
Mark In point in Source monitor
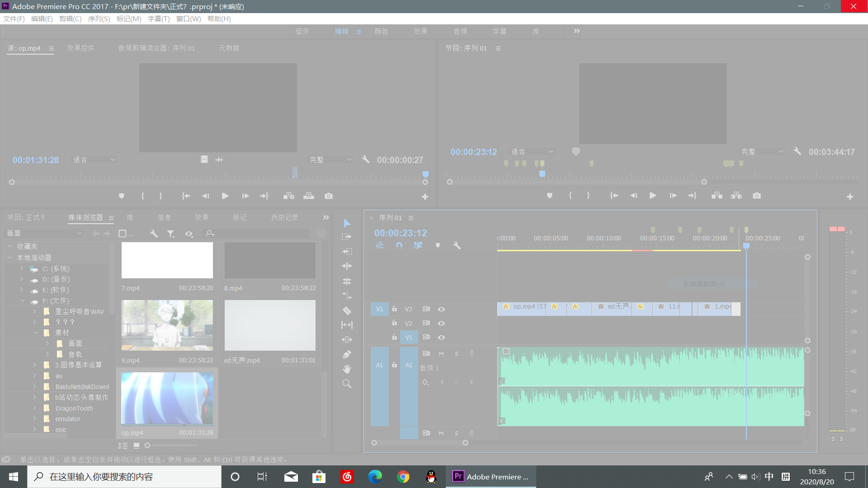tap(142, 196)
